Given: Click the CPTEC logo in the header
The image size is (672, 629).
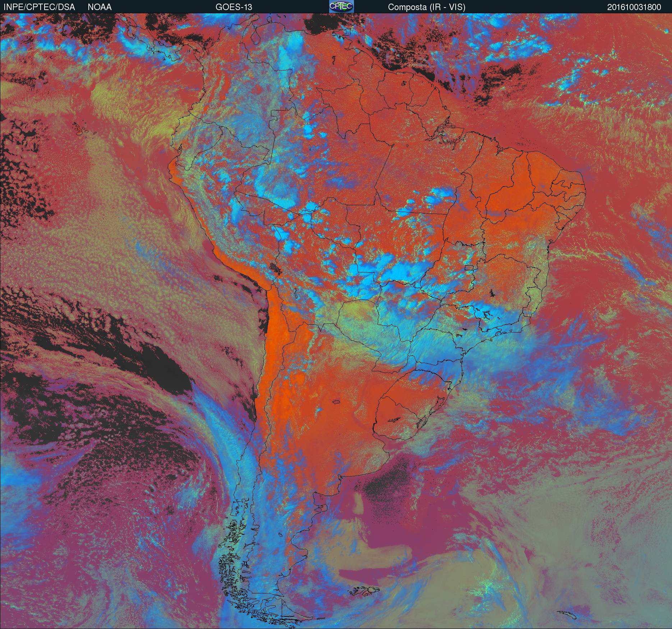Looking at the screenshot, I should [x=341, y=6].
